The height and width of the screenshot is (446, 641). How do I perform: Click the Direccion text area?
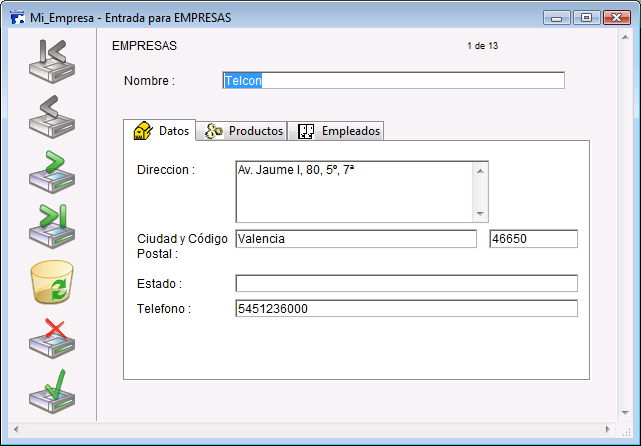click(x=354, y=192)
